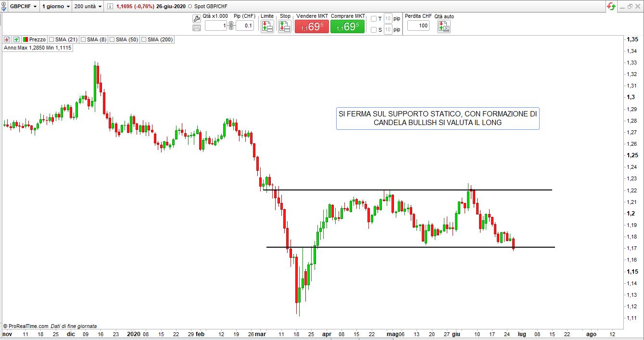This screenshot has width=644, height=340.
Task: Expand the 1 giorno timeframe dropdown
Action: coord(56,6)
